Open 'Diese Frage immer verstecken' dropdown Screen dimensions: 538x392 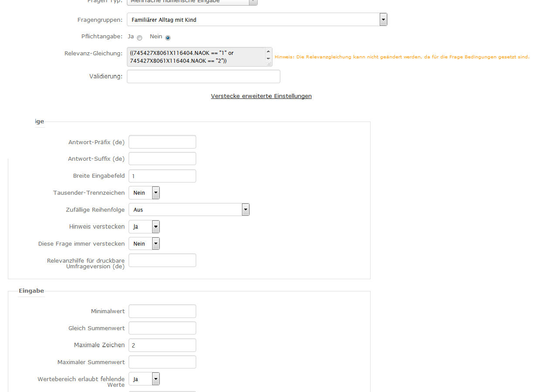click(x=144, y=244)
